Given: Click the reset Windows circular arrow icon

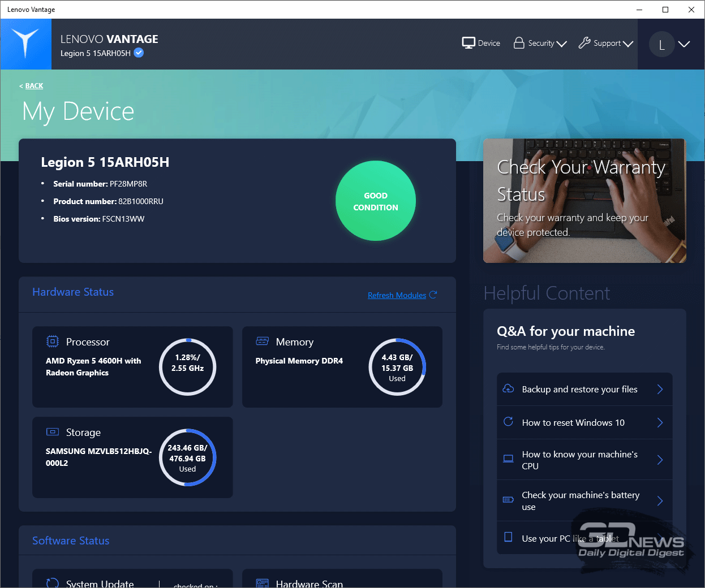Looking at the screenshot, I should coord(508,422).
